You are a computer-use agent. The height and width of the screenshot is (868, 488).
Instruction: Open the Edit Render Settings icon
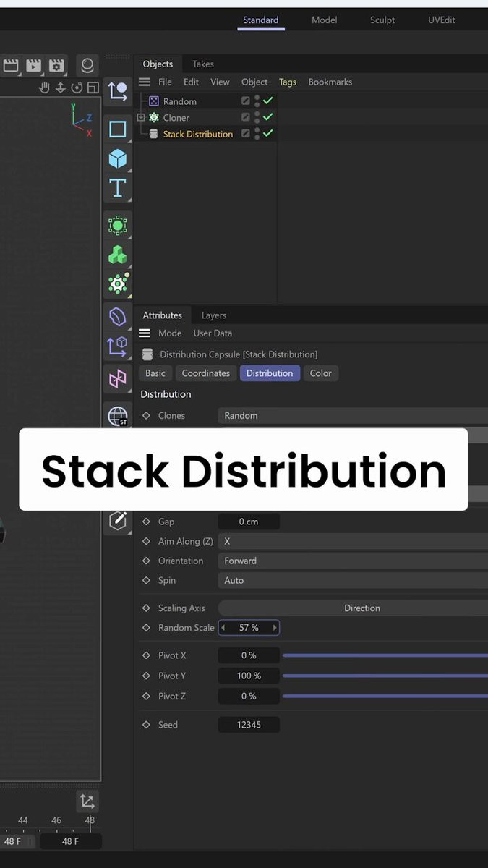point(57,66)
